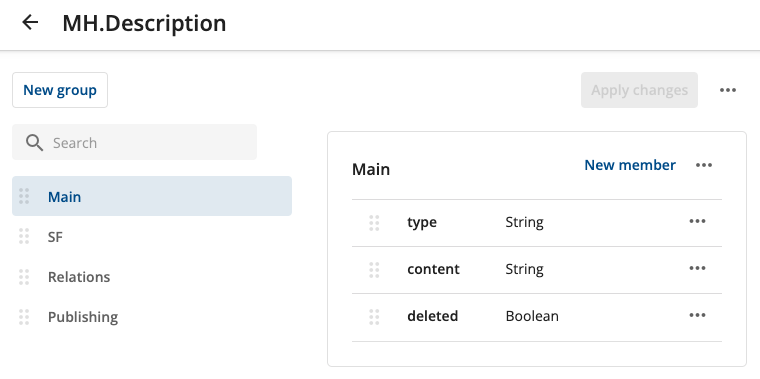
Task: Open page-level more options menu
Action: coord(728,90)
